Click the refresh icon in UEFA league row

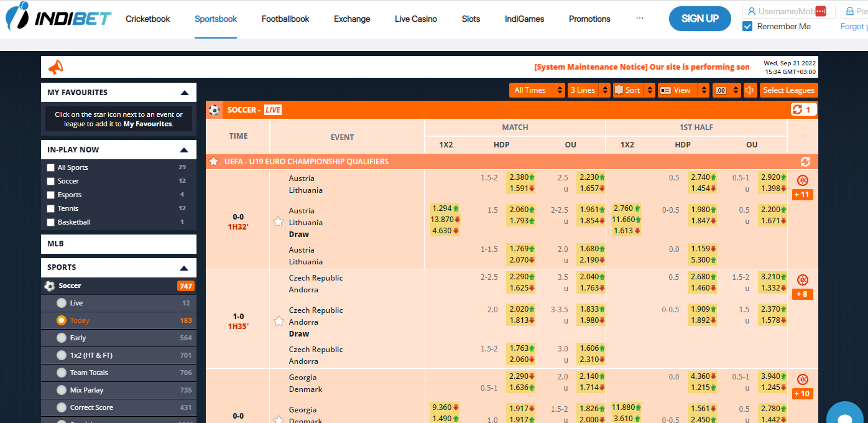coord(805,162)
